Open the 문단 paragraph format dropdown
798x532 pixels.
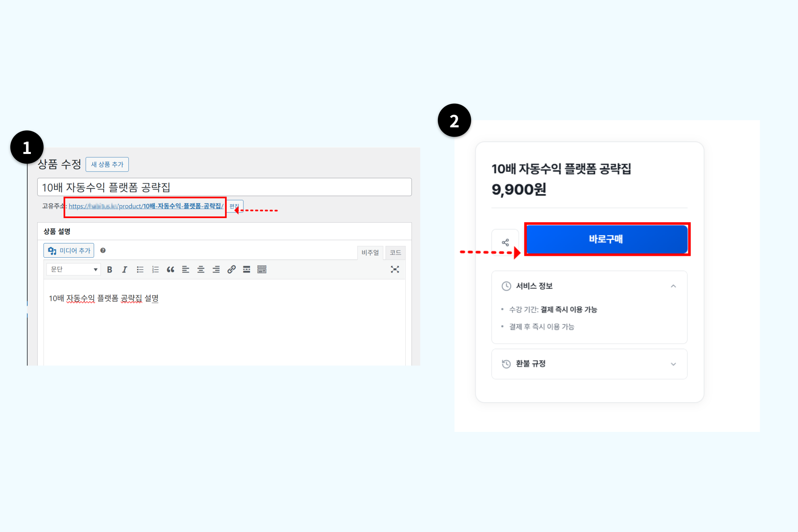(73, 270)
